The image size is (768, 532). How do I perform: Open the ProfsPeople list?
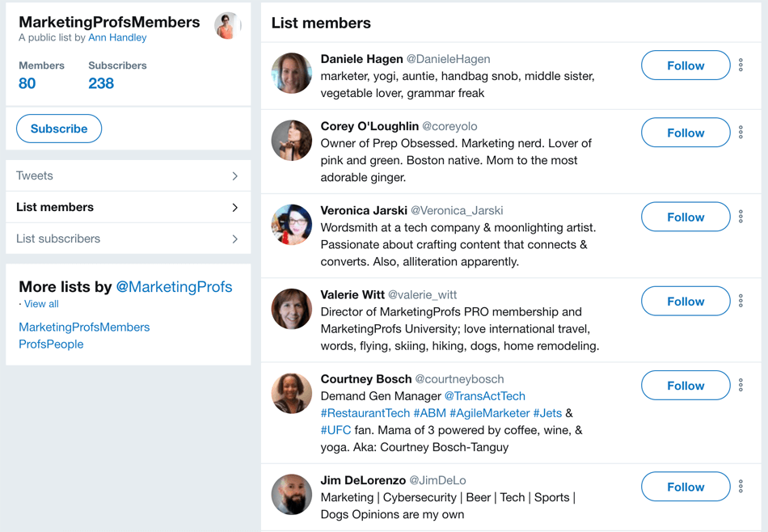(x=50, y=344)
